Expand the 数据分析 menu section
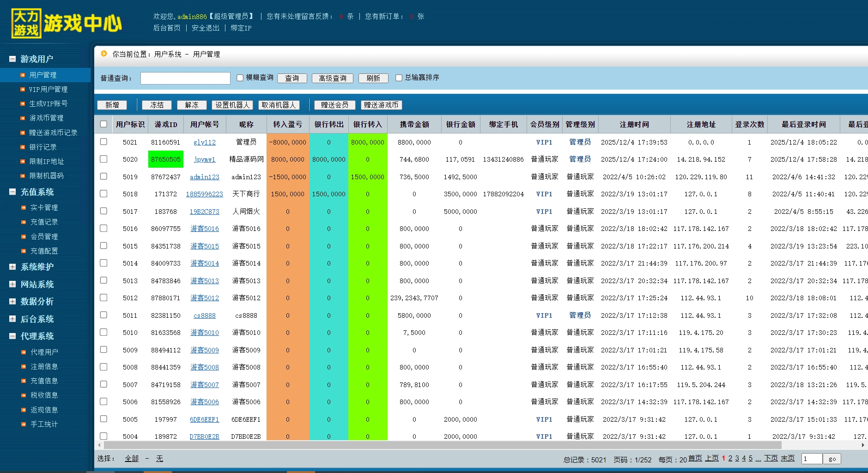Screen dimensions: 868x473 [12, 301]
